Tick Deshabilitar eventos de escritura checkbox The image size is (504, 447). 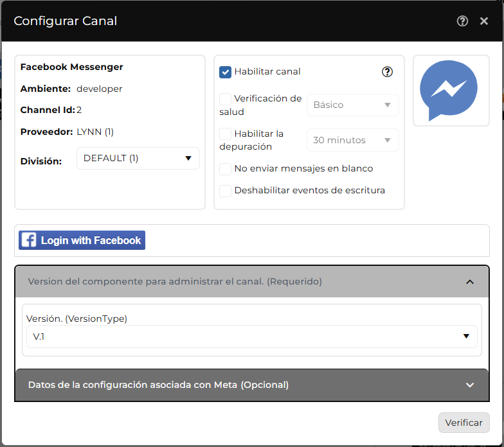225,191
